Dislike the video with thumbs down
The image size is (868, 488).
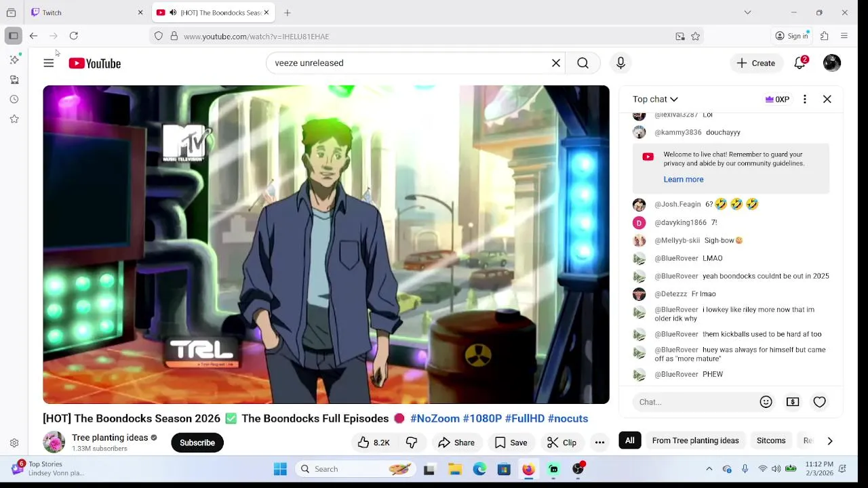pos(412,443)
